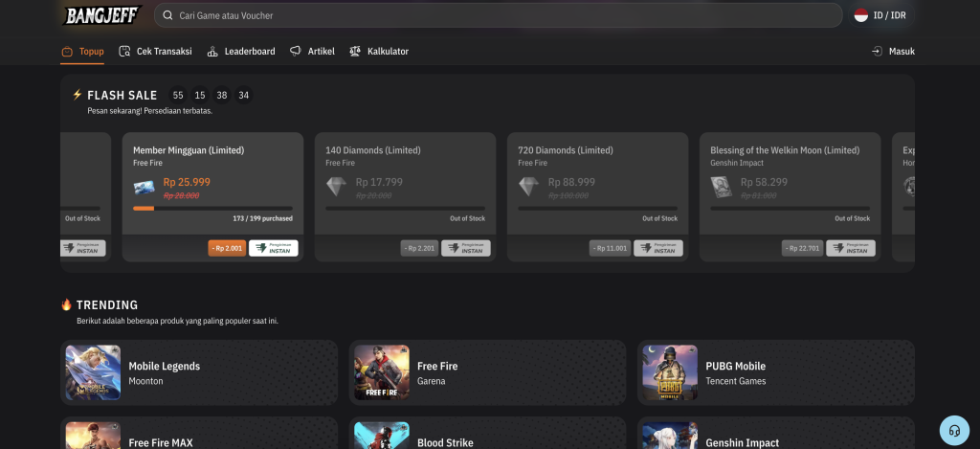Click the Artikel megaphone icon
980x449 pixels.
coord(296,52)
